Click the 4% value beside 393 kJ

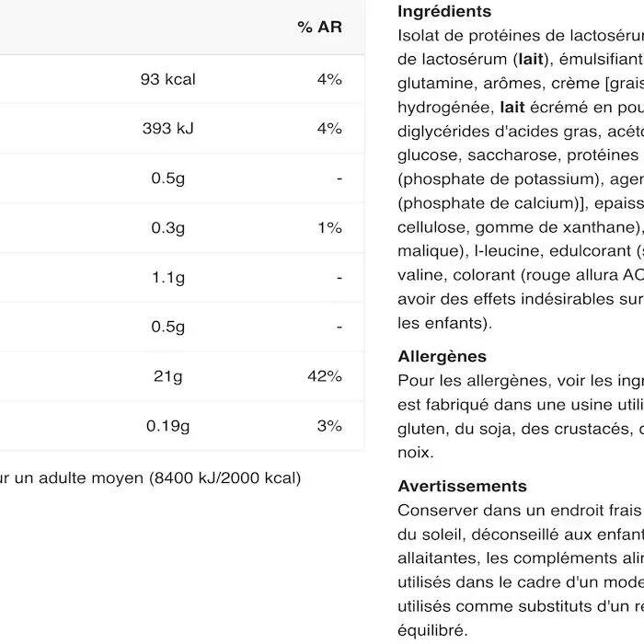tap(329, 129)
